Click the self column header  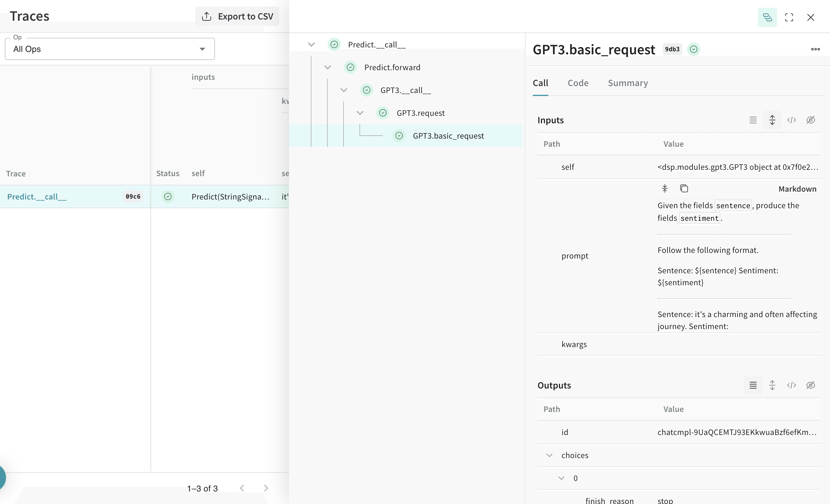tap(198, 173)
